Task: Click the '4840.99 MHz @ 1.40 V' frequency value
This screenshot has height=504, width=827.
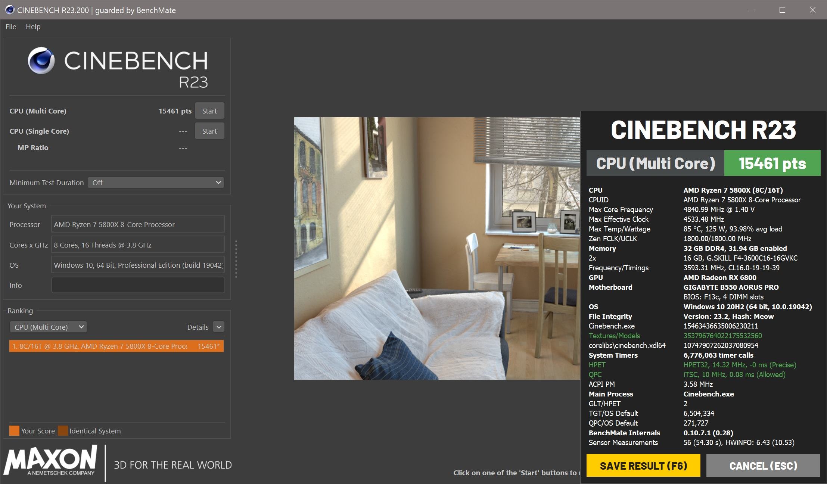Action: [x=719, y=209]
